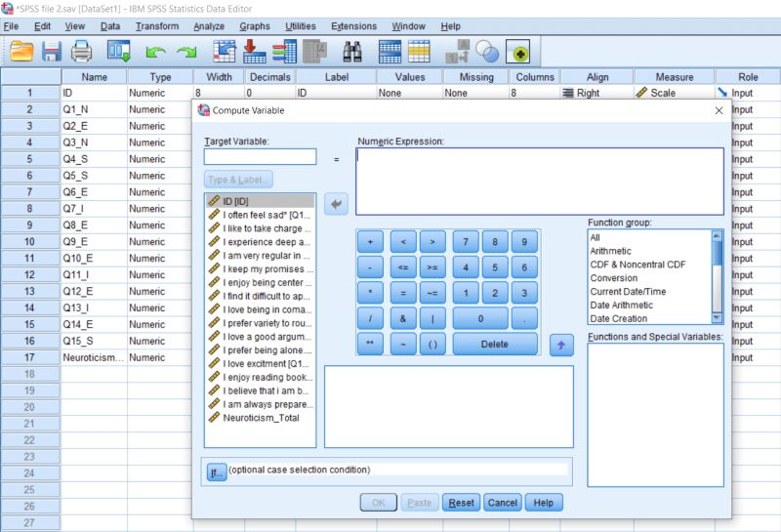Select Date Arithmetic function group
Viewport: 781px width, 532px height.
[621, 305]
